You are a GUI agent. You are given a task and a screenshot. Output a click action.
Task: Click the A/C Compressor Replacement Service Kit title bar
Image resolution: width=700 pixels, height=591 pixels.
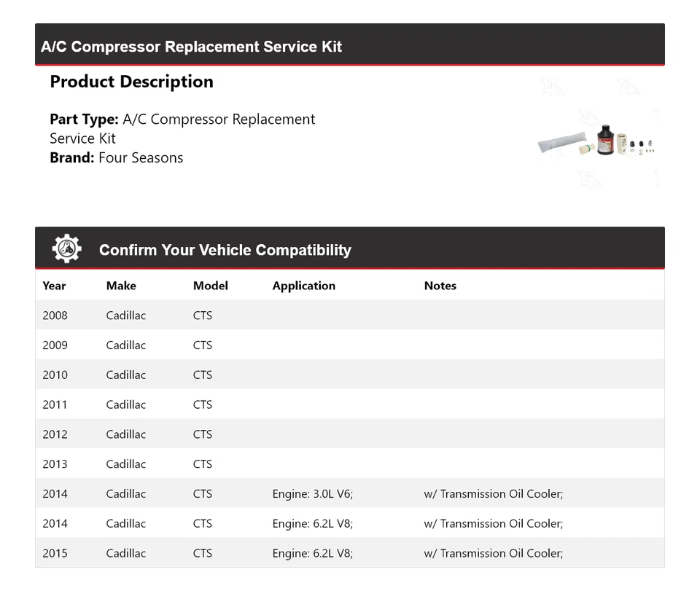[191, 47]
